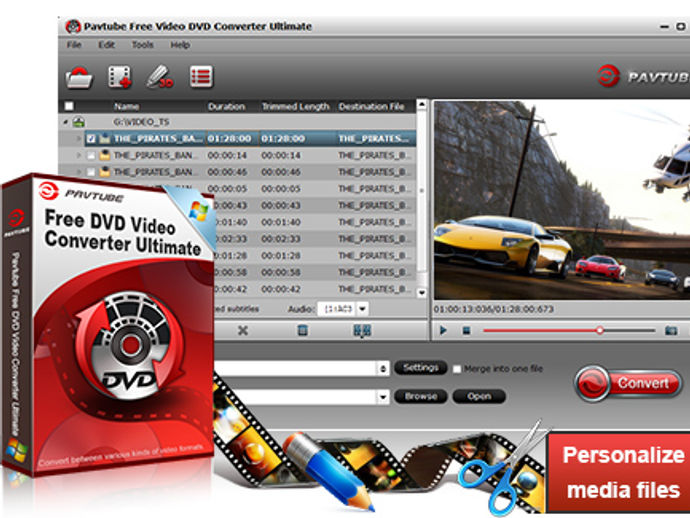Screen dimensions: 690x518
Task: Click the Browse button
Action: point(421,396)
